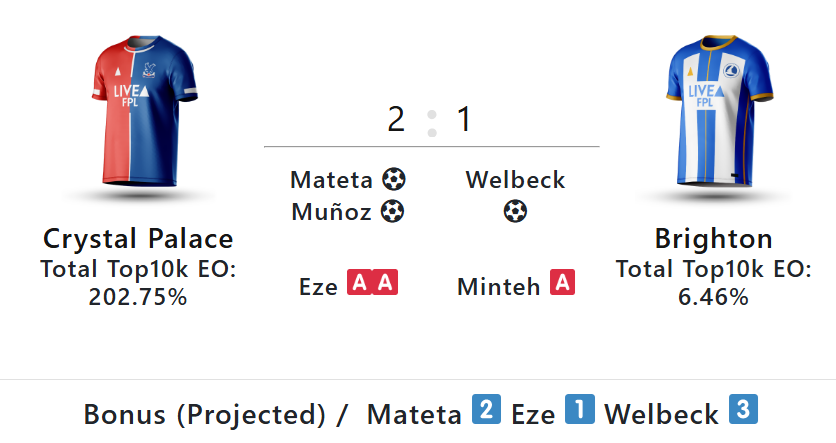Select Minteh in the assists row
This screenshot has width=836, height=443.
[499, 287]
